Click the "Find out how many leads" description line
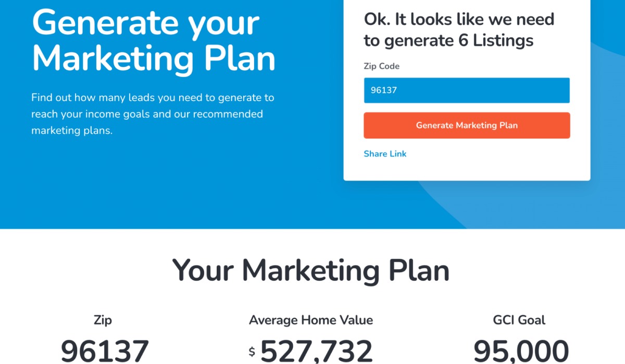This screenshot has height=364, width=625. pyautogui.click(x=153, y=97)
